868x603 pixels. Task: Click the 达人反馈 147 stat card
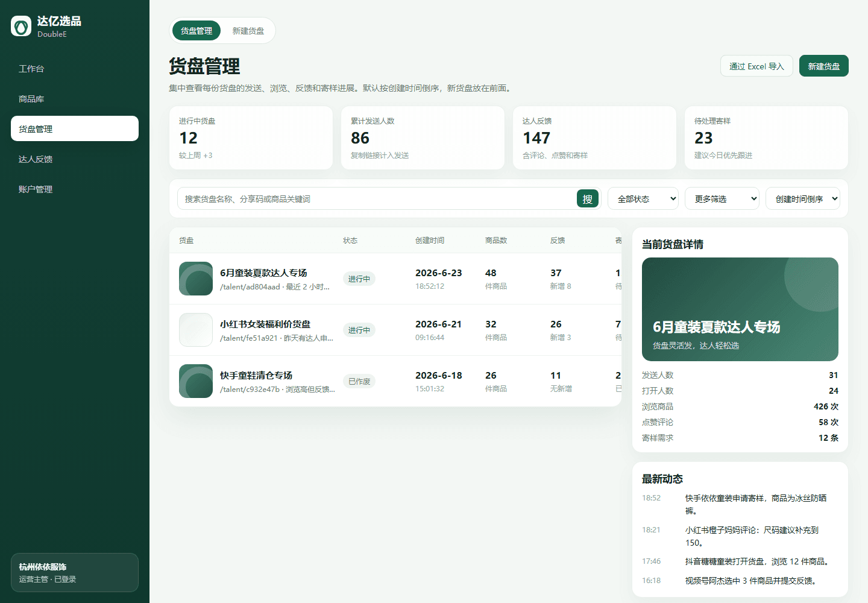tap(594, 138)
